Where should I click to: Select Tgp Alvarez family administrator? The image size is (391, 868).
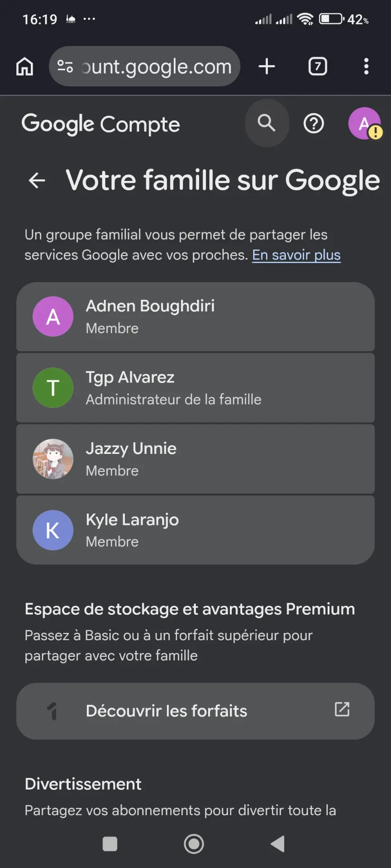[195, 388]
